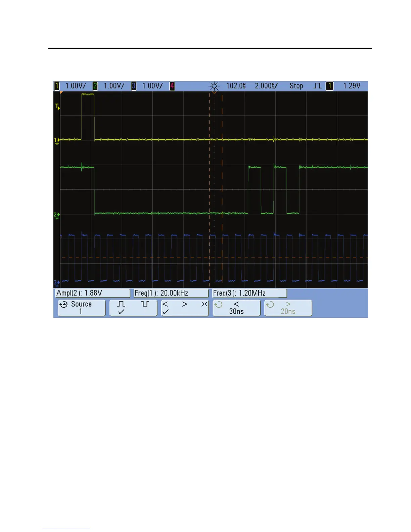Click the Ampl(2): 1.88V readout
This screenshot has width=411, height=532.
pos(92,293)
